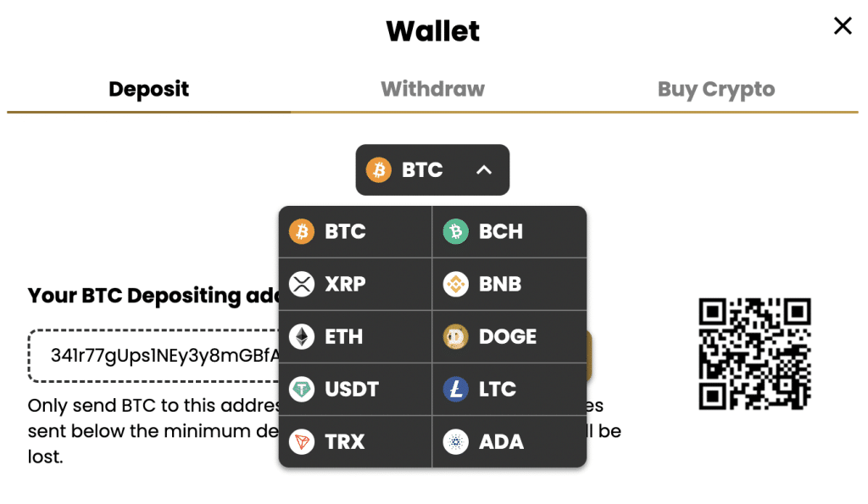This screenshot has height=504, width=868.
Task: Choose the Ethereum diamond icon
Action: [302, 336]
